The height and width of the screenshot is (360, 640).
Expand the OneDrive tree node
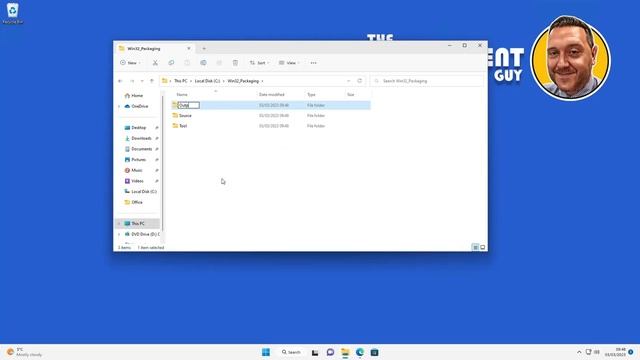point(119,106)
